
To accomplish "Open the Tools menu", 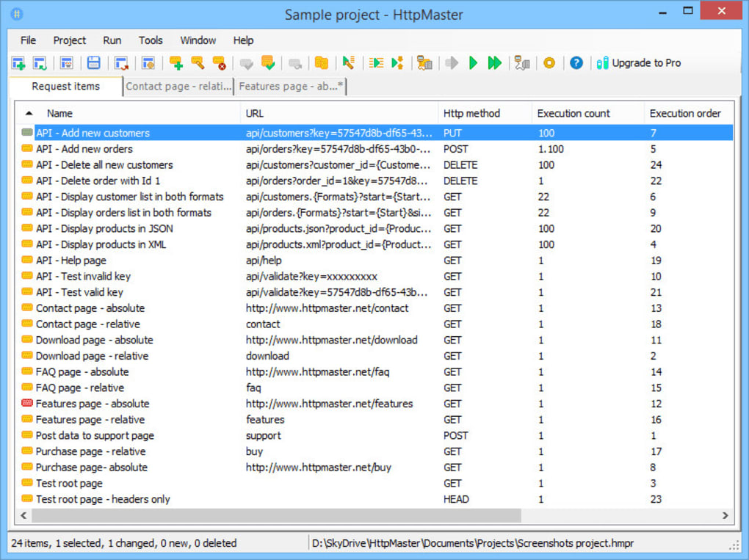I will pos(151,40).
